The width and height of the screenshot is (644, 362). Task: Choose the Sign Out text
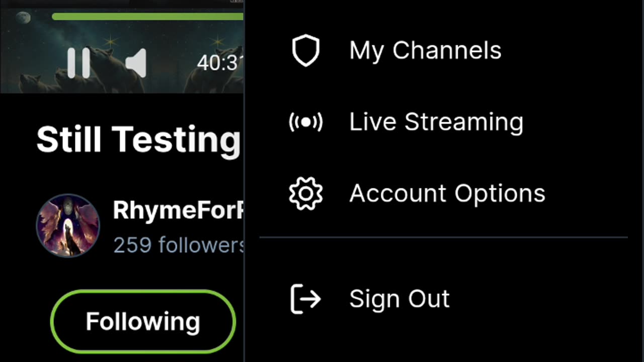pyautogui.click(x=399, y=299)
